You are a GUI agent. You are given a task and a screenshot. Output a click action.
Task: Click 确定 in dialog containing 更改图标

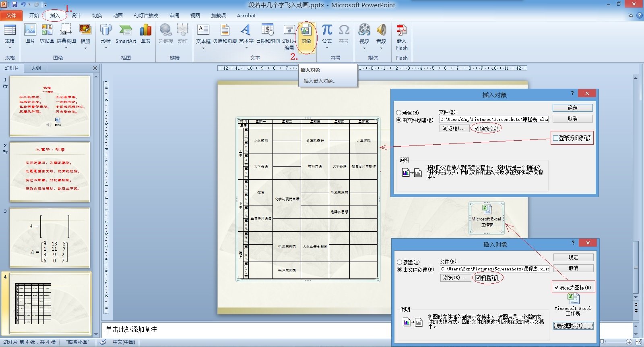573,257
